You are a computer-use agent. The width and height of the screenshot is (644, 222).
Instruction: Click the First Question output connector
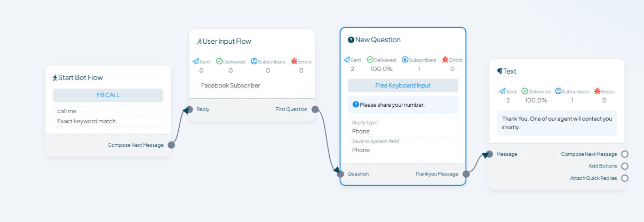click(315, 109)
